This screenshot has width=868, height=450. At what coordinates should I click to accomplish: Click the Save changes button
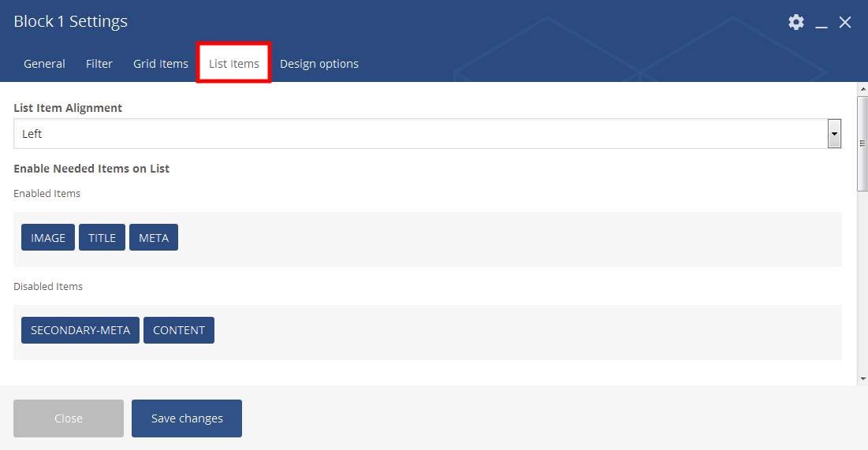pos(187,418)
